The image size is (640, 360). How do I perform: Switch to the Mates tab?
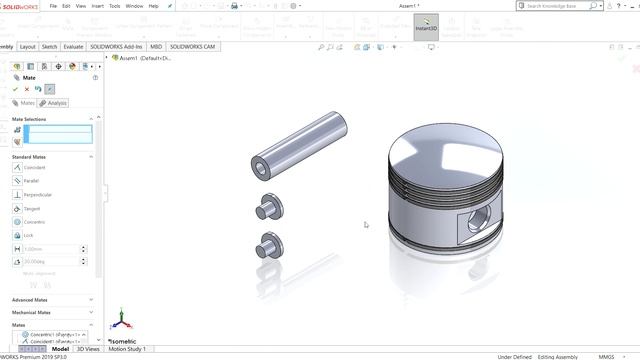point(23,103)
